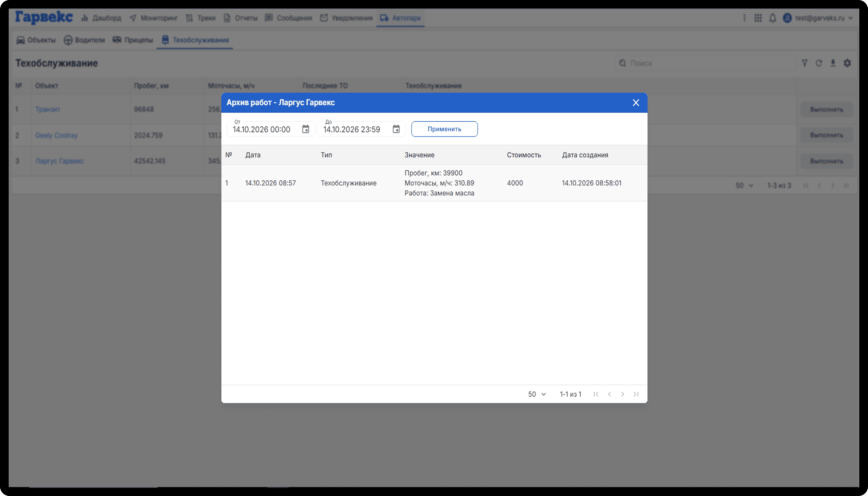Select the Техобслуживание type cell in row 1
868x496 pixels.
pos(348,183)
